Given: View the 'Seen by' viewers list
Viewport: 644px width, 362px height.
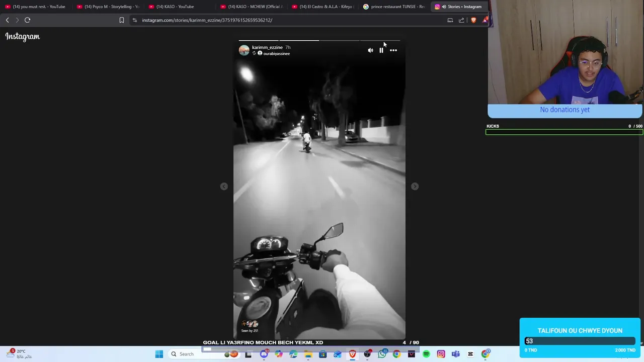Looking at the screenshot, I should point(250,326).
